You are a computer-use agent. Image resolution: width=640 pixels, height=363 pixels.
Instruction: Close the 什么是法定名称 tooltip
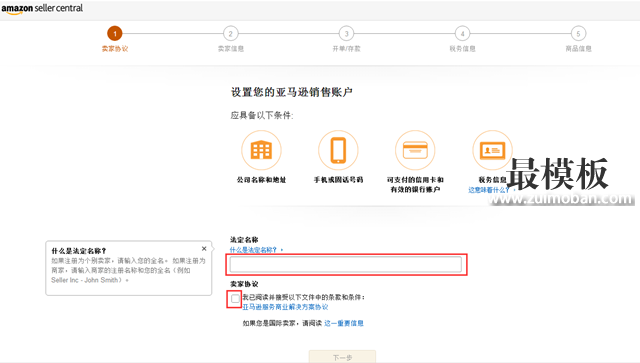(204, 249)
